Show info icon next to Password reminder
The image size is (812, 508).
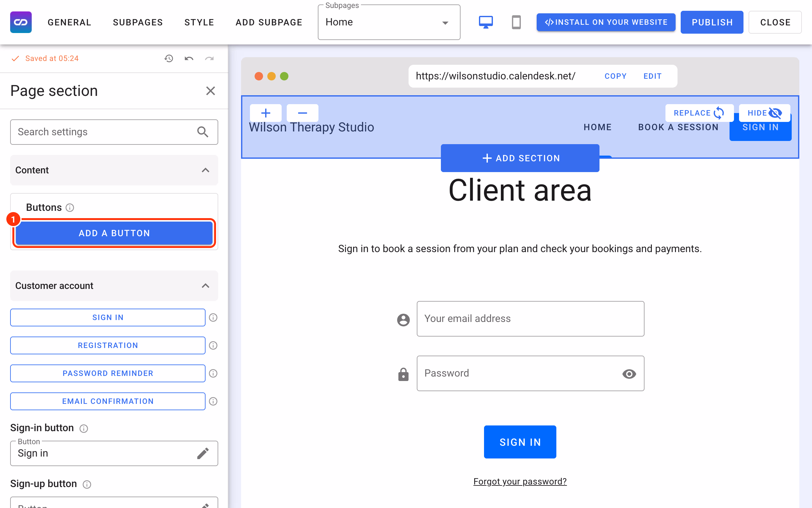213,373
